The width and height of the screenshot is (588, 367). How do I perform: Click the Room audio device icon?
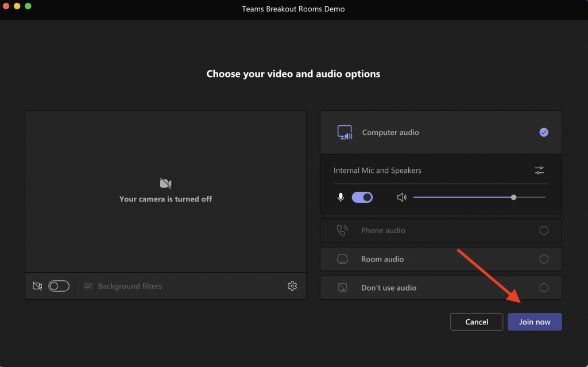[x=342, y=259]
